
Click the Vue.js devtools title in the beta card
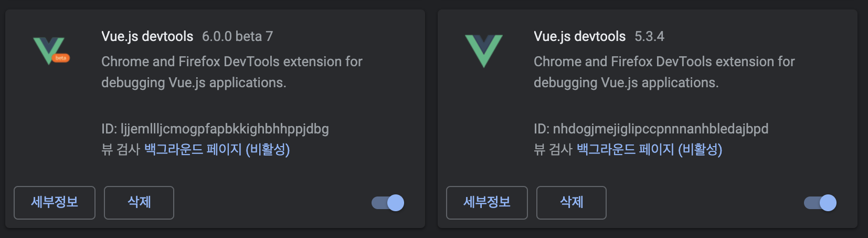pos(147,36)
